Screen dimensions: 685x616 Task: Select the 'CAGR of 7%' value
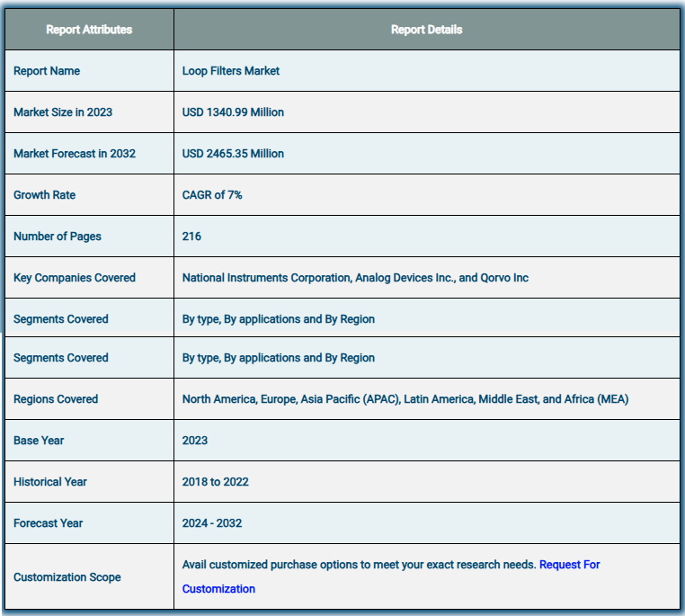click(212, 195)
